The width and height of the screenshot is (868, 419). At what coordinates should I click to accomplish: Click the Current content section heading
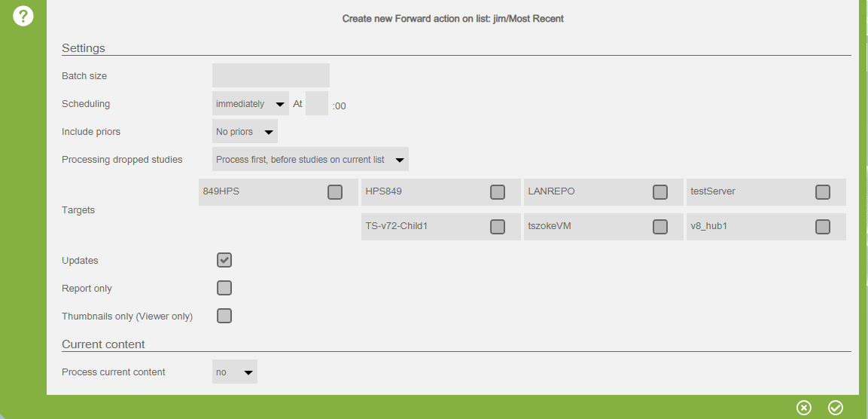[x=103, y=344]
